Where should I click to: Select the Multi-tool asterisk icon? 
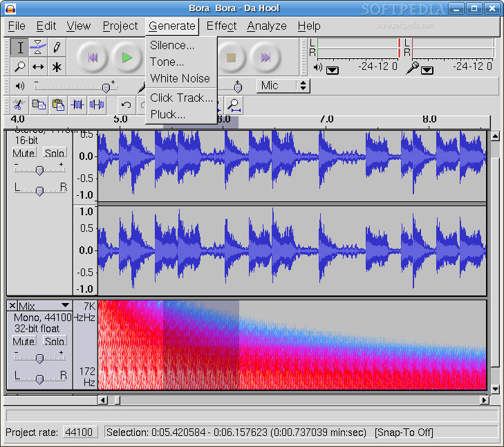[57, 66]
